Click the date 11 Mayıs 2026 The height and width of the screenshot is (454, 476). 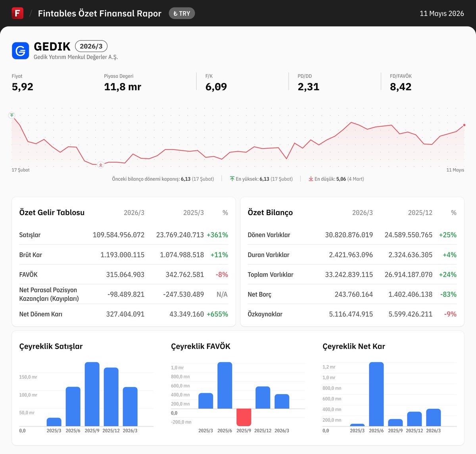tap(441, 13)
